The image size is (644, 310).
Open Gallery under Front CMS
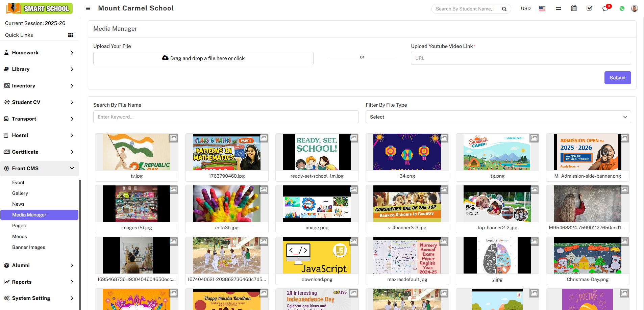tap(20, 193)
